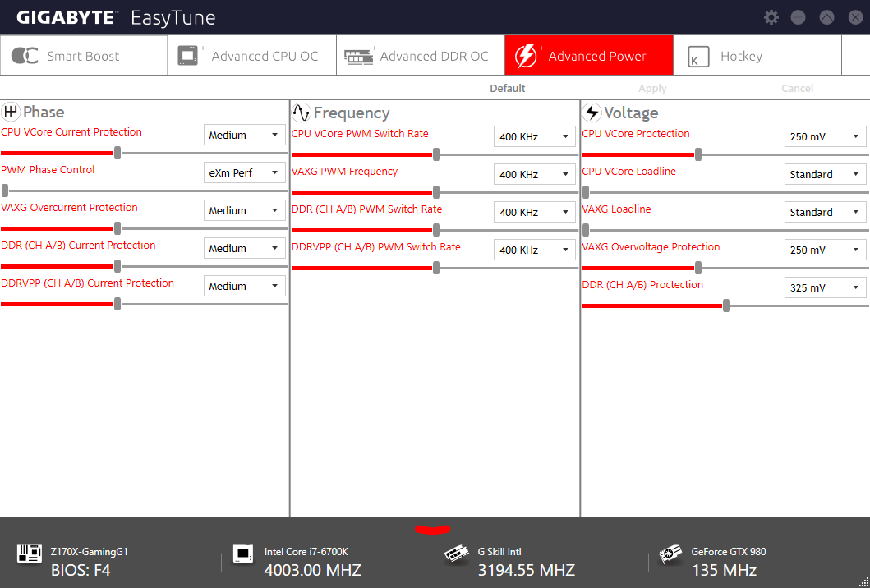Open the CPU VCore Proctection voltage dropdown
Screen dimensions: 870x588
825,136
